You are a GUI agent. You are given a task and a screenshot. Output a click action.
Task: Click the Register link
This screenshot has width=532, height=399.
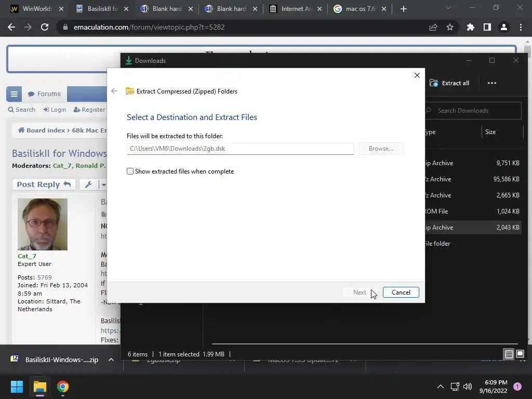tap(89, 110)
